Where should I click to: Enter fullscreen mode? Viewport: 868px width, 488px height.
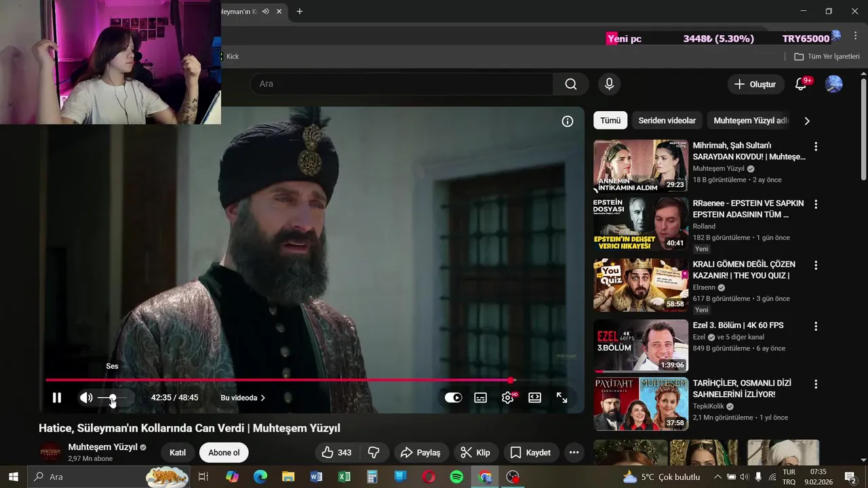[562, 398]
